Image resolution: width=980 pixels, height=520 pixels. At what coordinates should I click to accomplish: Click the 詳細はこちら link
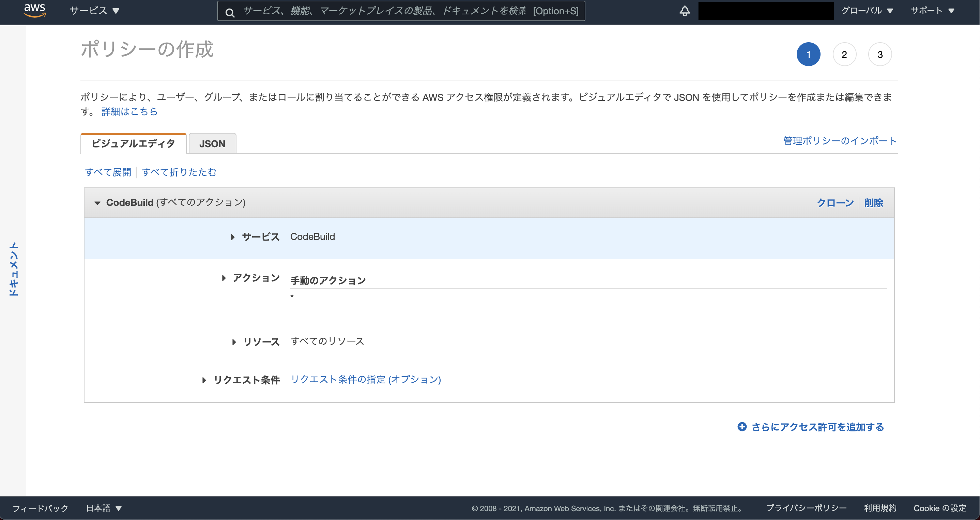129,111
